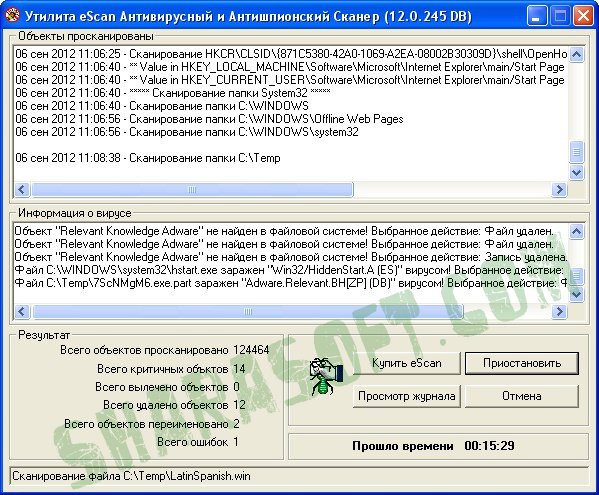Select log line 'Сканирование папки System32'
The width and height of the screenshot is (599, 495).
coord(173,92)
